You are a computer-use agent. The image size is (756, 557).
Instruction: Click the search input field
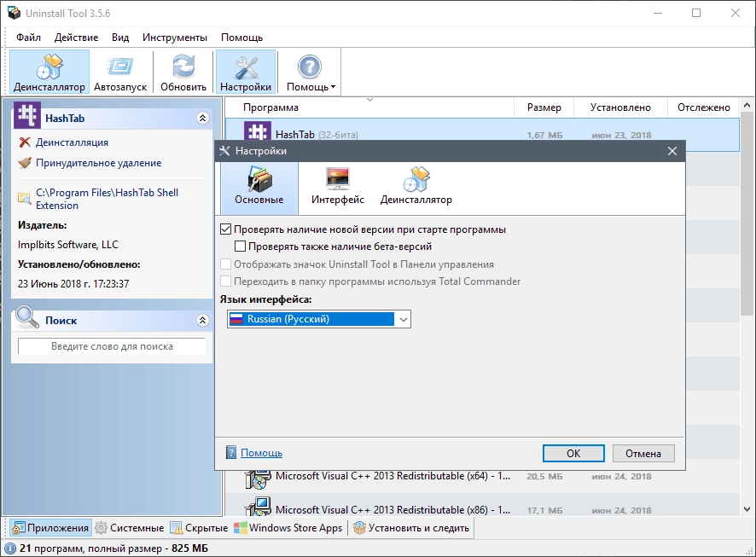(x=112, y=346)
